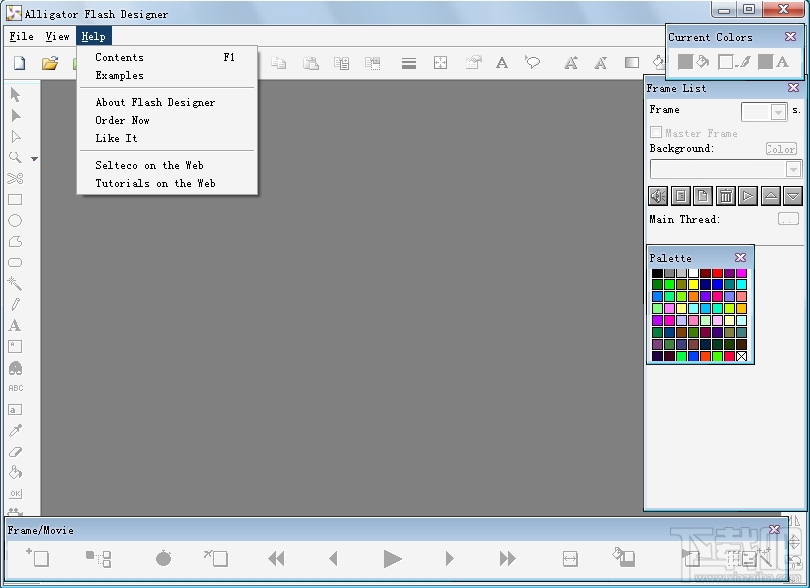The image size is (810, 588).
Task: Select the Text tool
Action: pyautogui.click(x=16, y=325)
